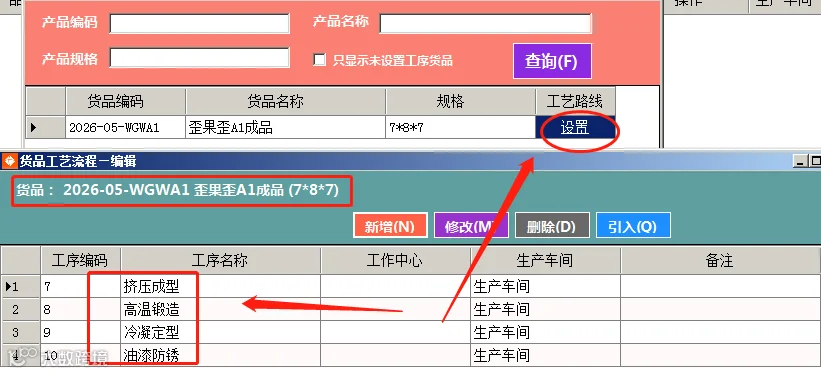Select the 货品编码 column header
The image size is (821, 374).
(125, 101)
